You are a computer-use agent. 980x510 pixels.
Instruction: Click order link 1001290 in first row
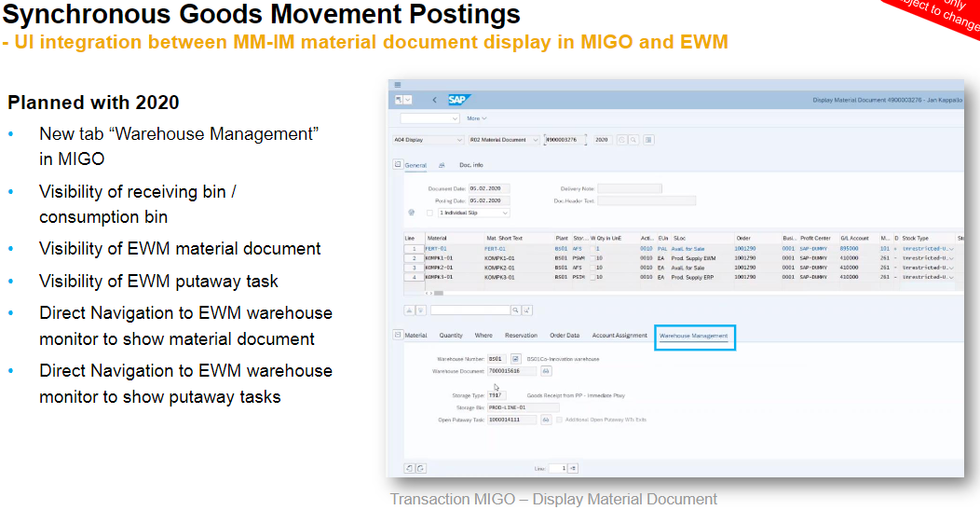745,248
